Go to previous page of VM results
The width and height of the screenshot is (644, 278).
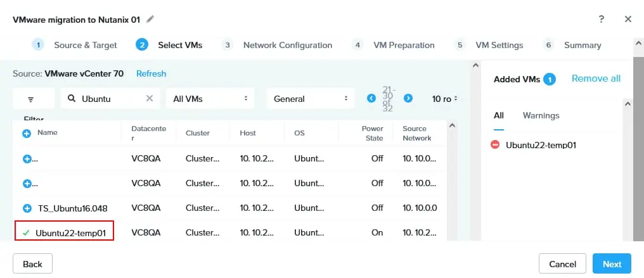371,98
